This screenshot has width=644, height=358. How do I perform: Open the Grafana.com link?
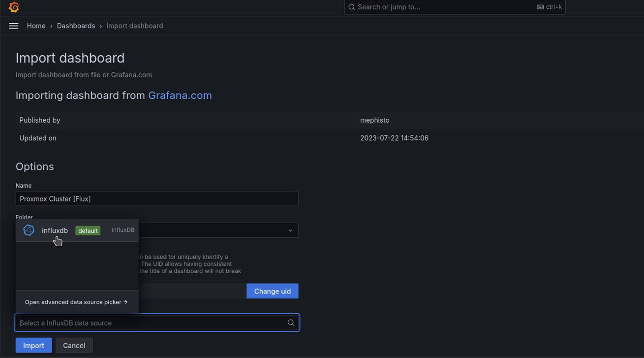click(180, 96)
